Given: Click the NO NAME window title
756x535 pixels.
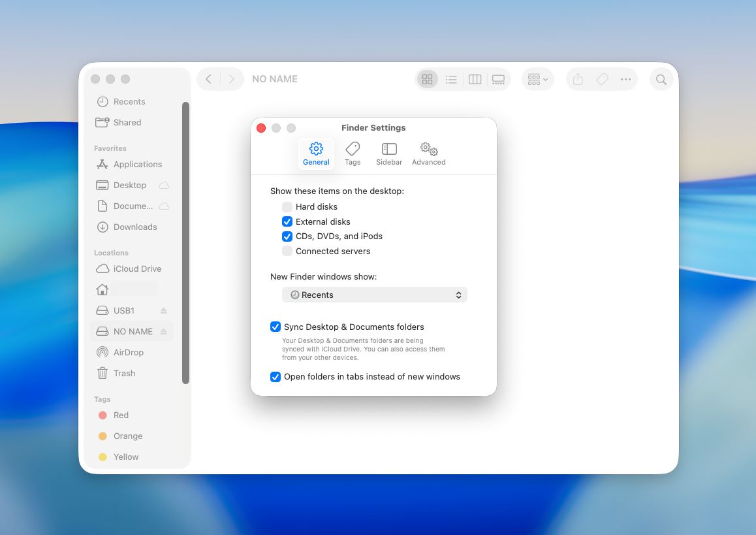Looking at the screenshot, I should click(275, 79).
